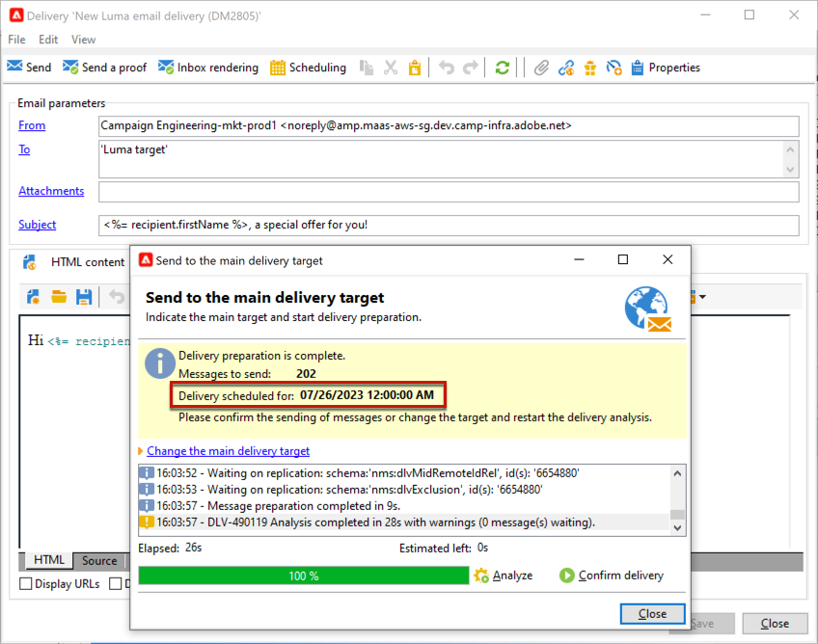Screen dimensions: 818x644
Task: Click the green Refresh icon
Action: [x=502, y=67]
